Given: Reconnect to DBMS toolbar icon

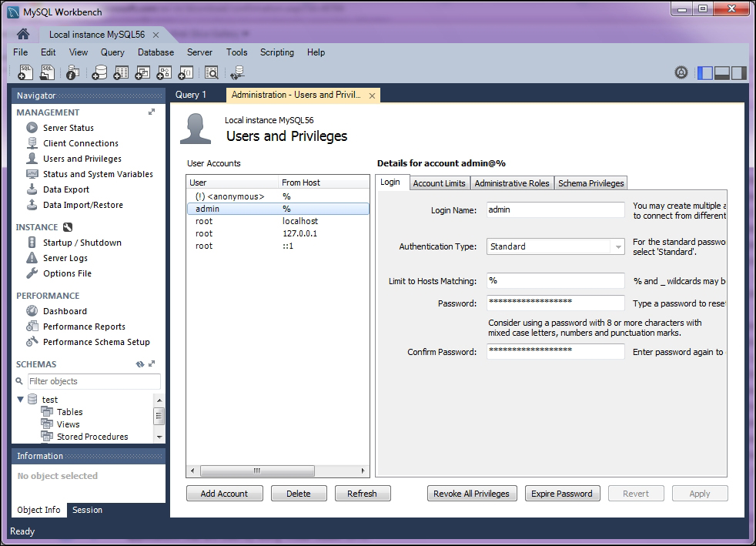Looking at the screenshot, I should pos(237,72).
